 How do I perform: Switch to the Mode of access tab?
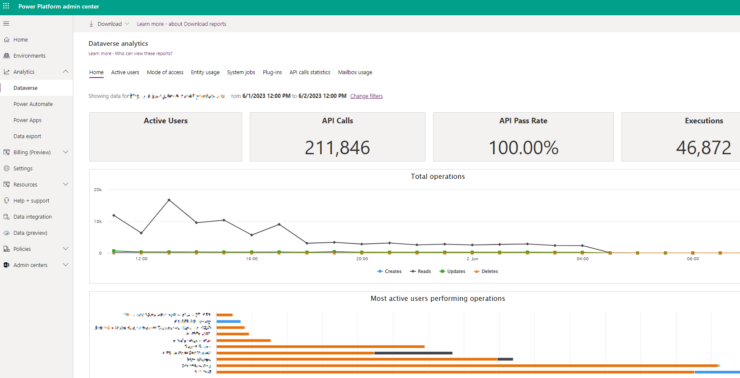[x=165, y=72]
